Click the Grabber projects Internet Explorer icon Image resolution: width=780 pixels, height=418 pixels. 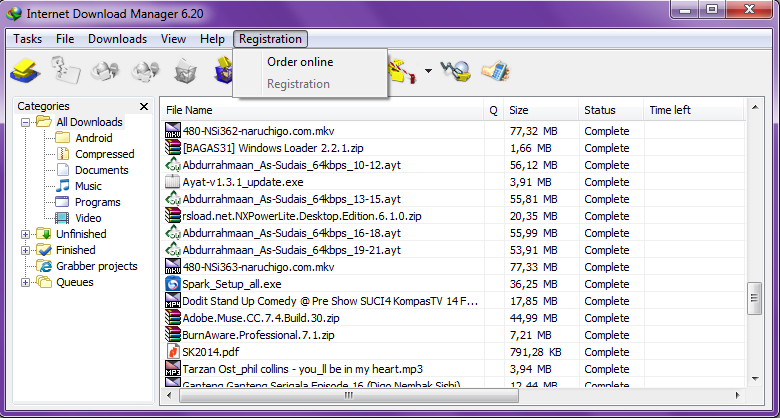[45, 266]
